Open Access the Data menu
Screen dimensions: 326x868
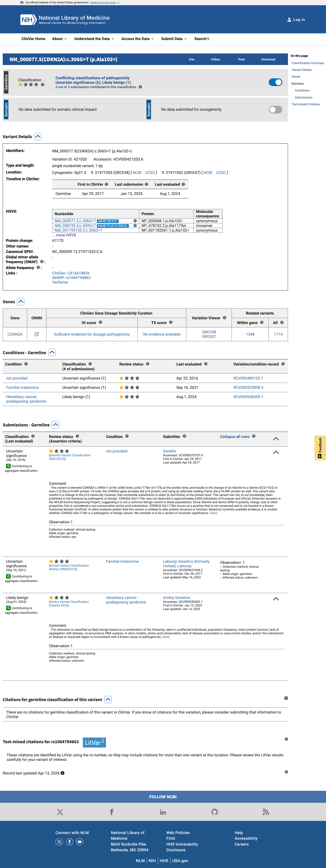tap(137, 39)
